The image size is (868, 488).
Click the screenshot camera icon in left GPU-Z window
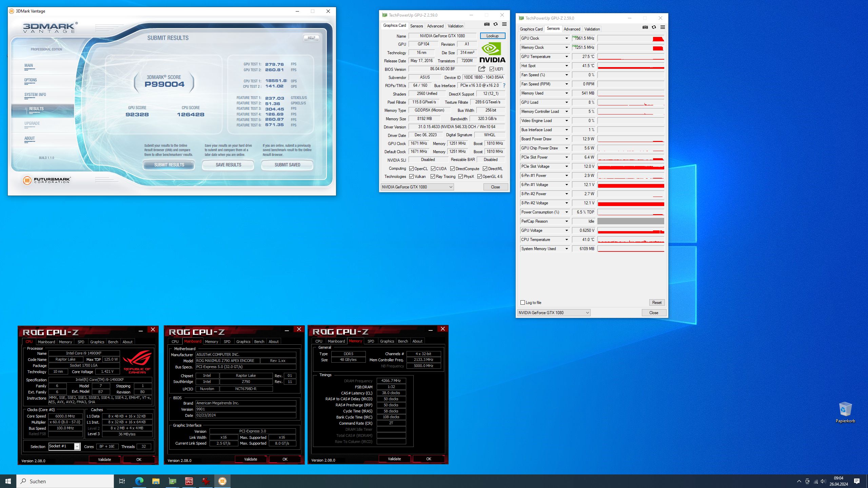click(x=487, y=24)
